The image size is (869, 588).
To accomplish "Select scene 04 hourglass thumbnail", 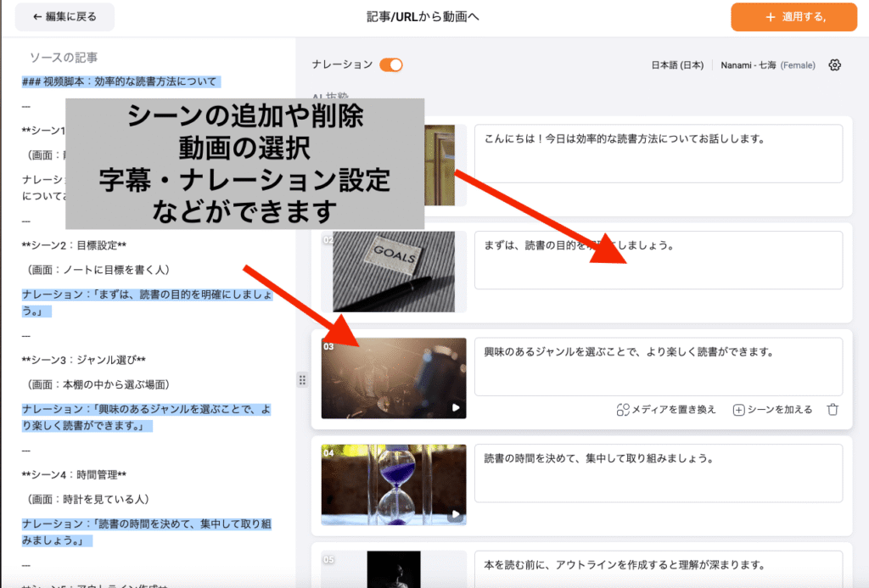I will point(394,484).
